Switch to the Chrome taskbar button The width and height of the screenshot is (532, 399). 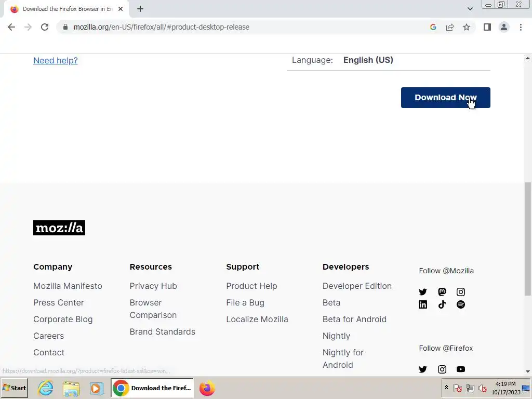[x=152, y=388]
